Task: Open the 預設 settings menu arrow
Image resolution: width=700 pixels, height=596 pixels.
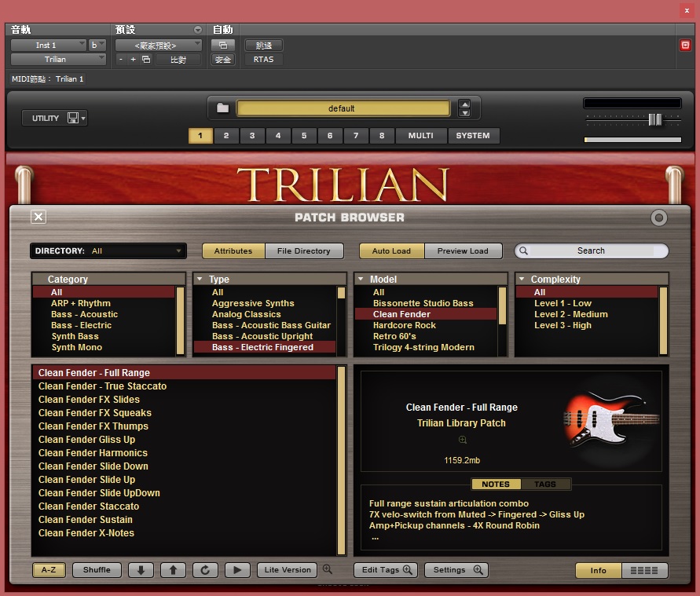Action: click(x=198, y=29)
